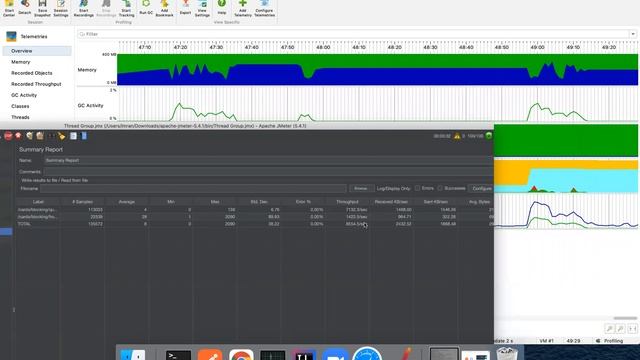This screenshot has height=360, width=640.
Task: Click JMeter Clear broom icon
Action: tap(29, 136)
